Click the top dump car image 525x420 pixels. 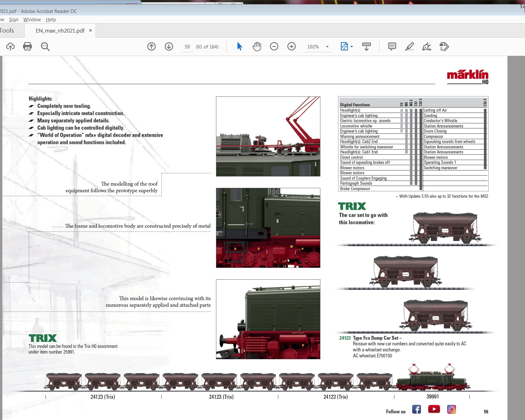(x=445, y=228)
